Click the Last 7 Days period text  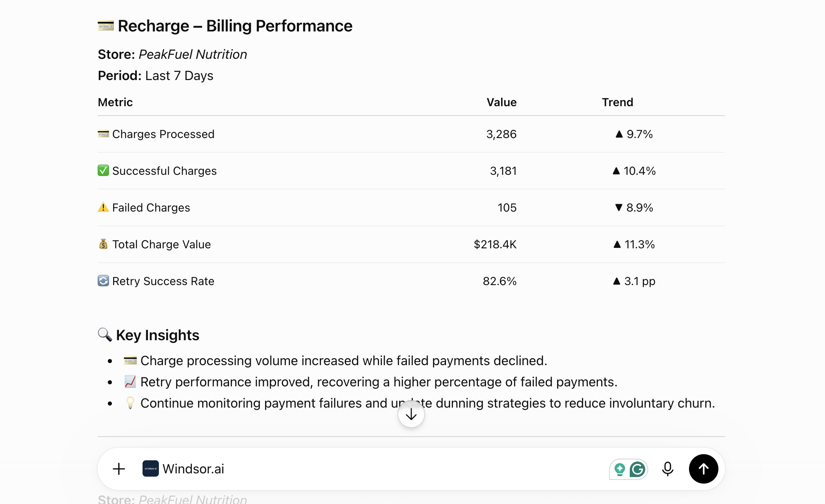pos(179,76)
